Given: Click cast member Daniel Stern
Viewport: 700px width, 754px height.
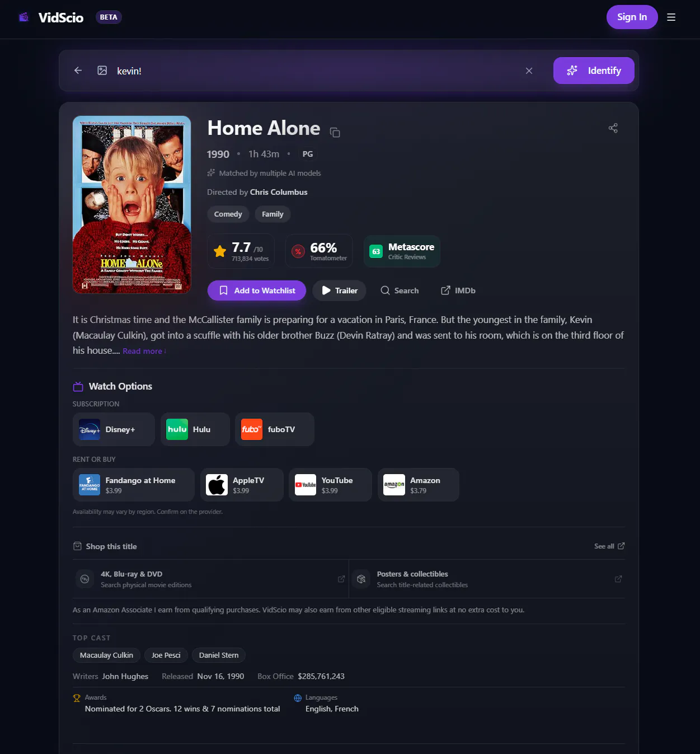Looking at the screenshot, I should [x=219, y=655].
